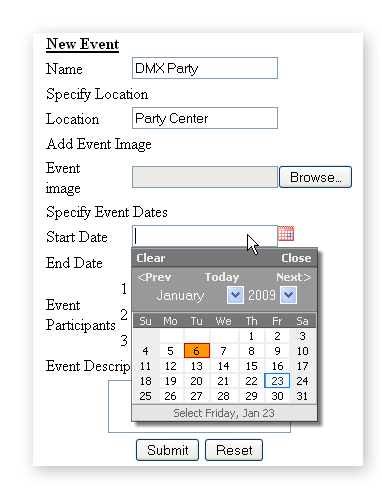Focus the Location field with Party Center
Image resolution: width=382 pixels, height=500 pixels.
click(205, 118)
